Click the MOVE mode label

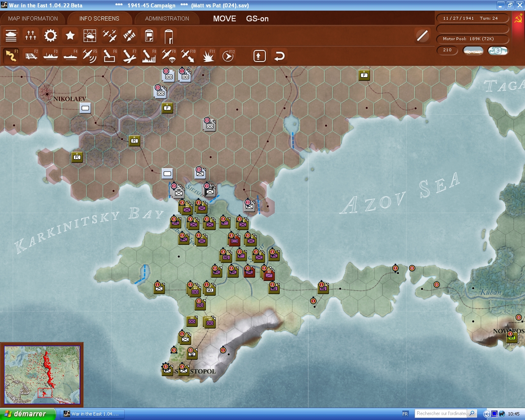click(x=224, y=18)
